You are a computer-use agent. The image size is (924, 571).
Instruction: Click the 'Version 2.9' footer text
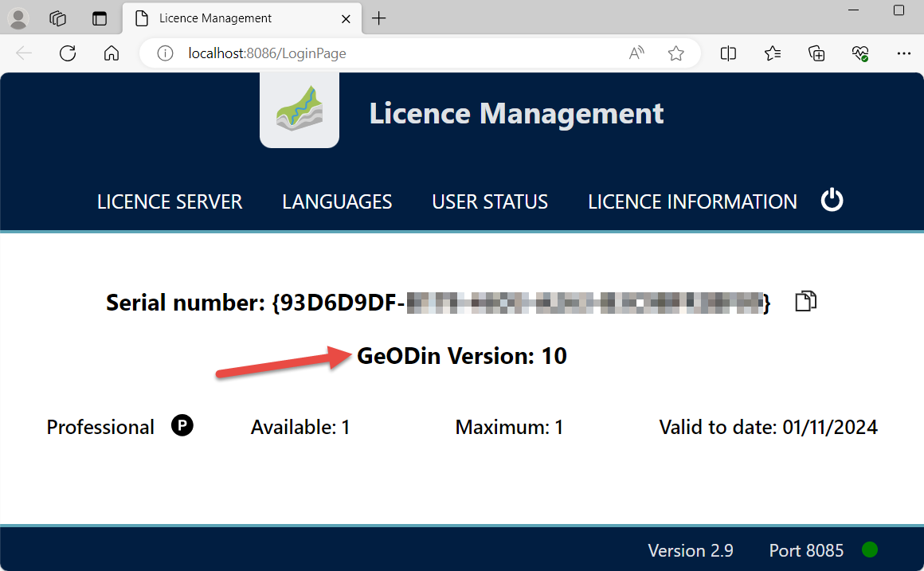[691, 550]
